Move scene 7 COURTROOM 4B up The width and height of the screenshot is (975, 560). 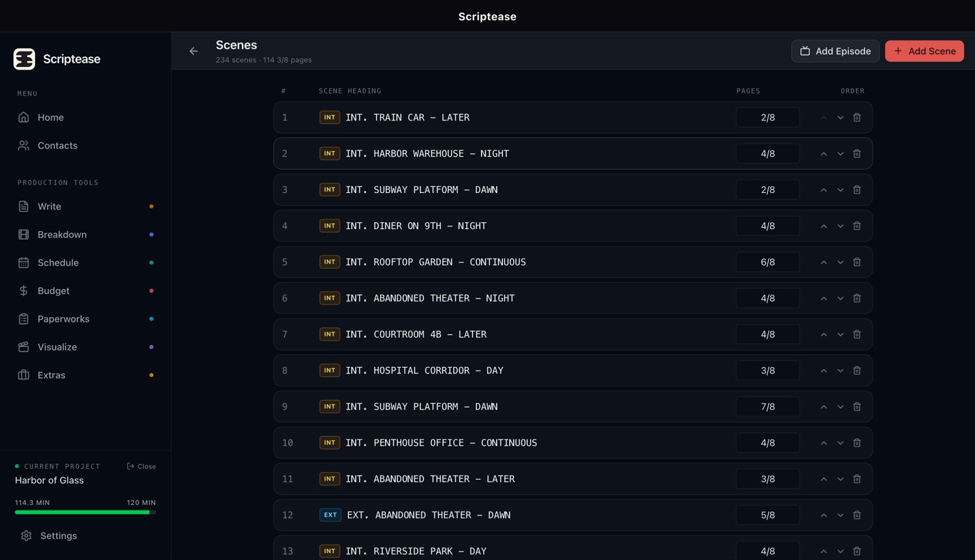click(x=824, y=335)
